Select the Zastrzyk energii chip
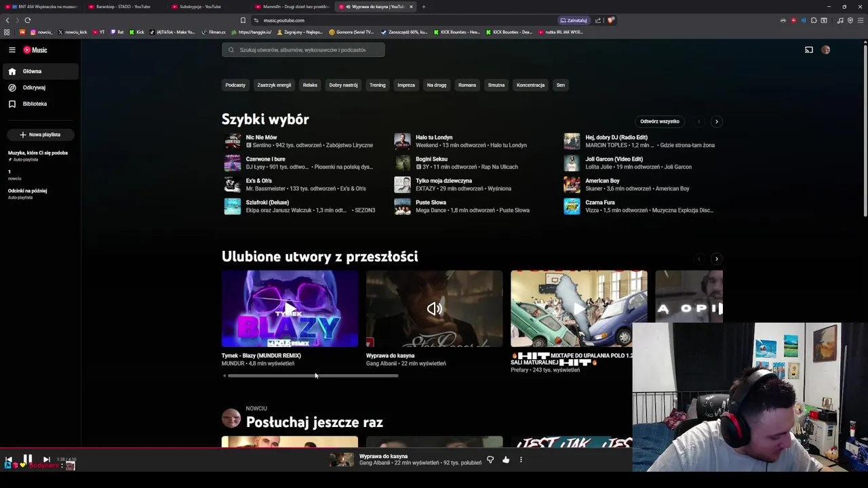This screenshot has width=868, height=488. tap(274, 85)
